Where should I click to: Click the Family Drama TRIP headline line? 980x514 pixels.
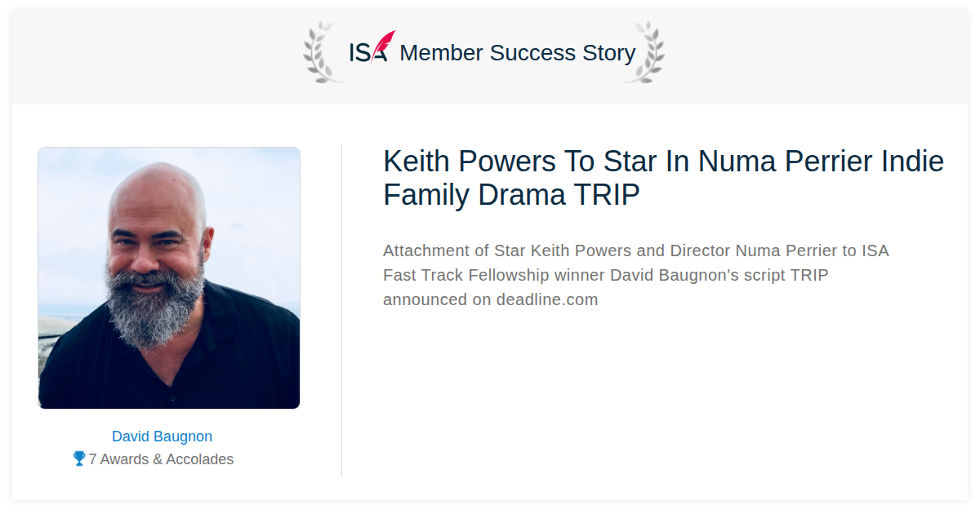click(511, 196)
